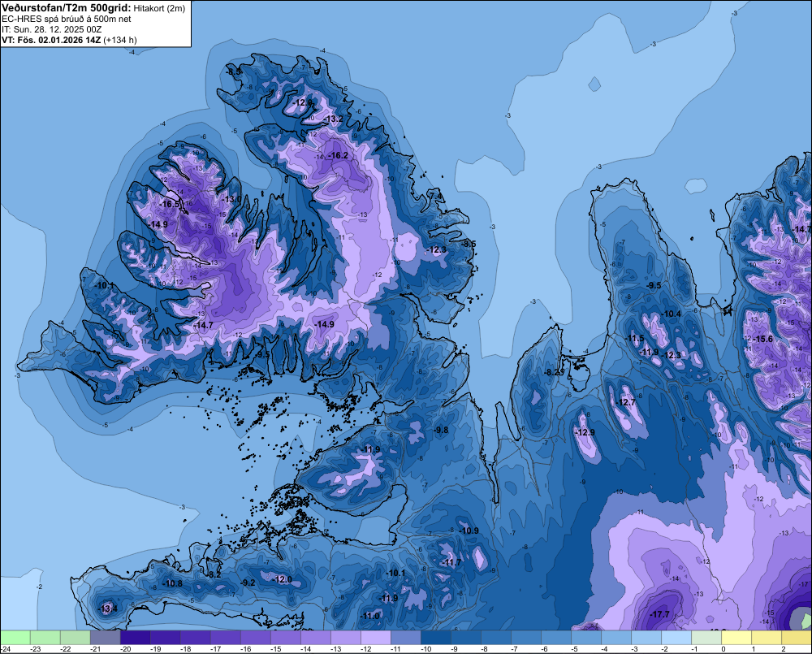Viewport: 812px width, 654px height.
Task: Click the -11.7 temperature value
Action: tap(451, 562)
